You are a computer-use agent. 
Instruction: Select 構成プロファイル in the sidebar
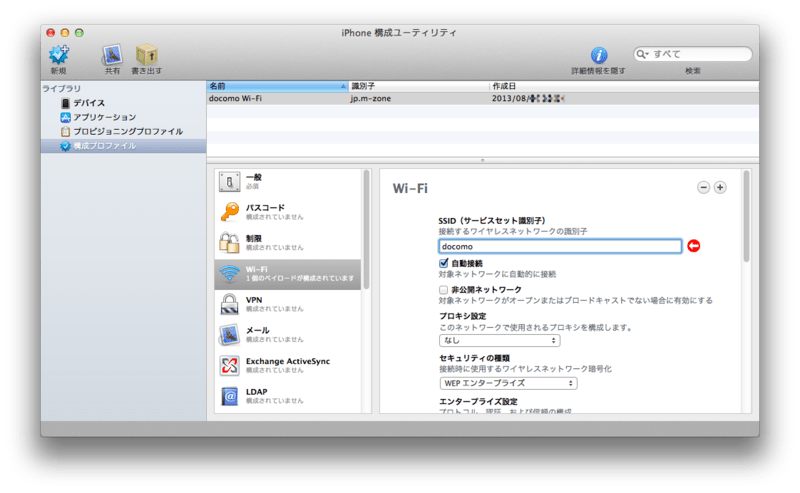(123, 146)
